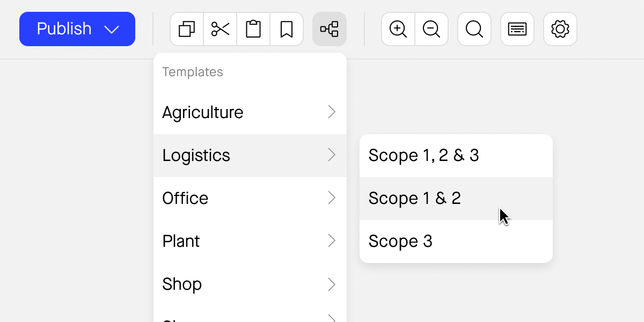The height and width of the screenshot is (322, 644).
Task: Expand the Plant submenu chevron
Action: (332, 241)
